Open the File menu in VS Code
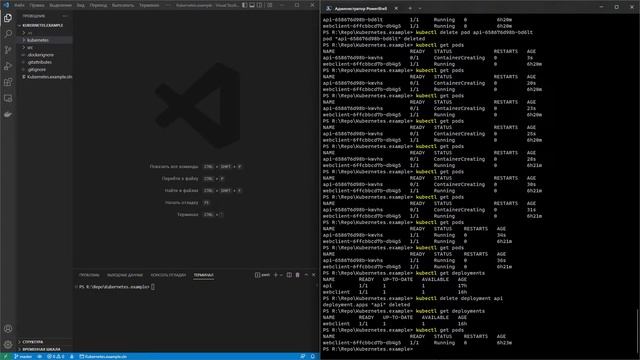This screenshot has height=360, width=640. tap(19, 5)
